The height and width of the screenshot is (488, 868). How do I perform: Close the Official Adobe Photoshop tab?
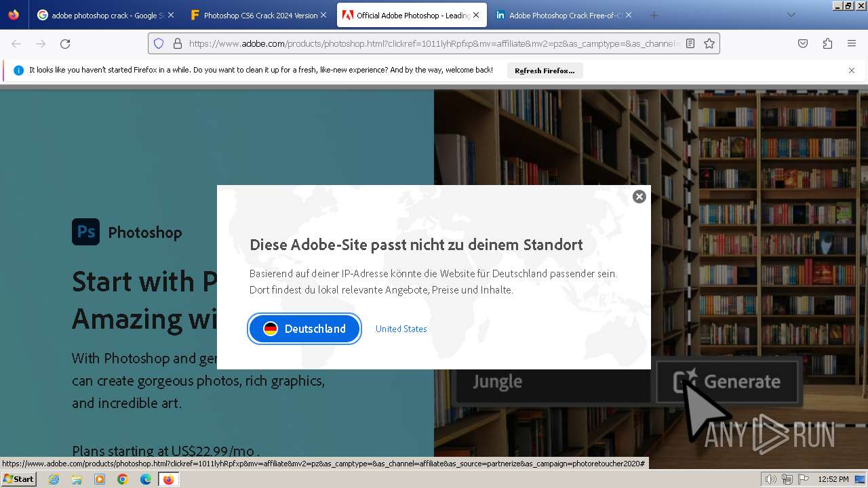476,15
